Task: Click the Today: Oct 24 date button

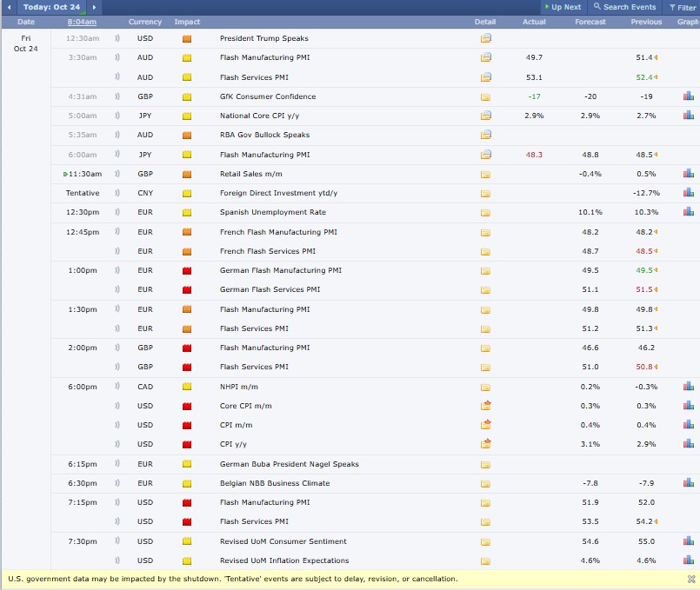Action: (50, 7)
